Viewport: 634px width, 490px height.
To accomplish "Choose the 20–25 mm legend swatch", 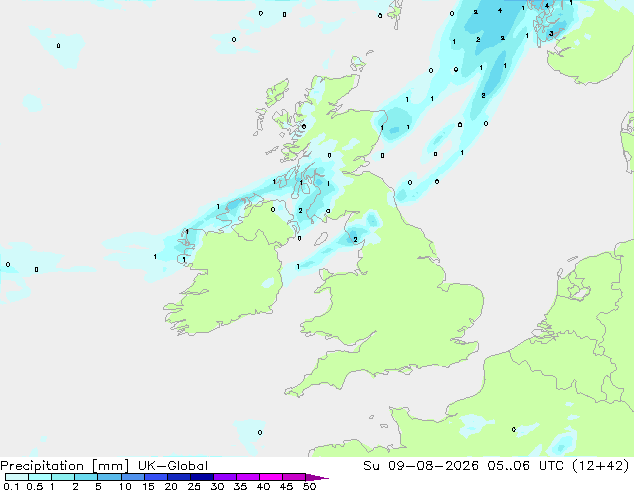I will [x=179, y=477].
